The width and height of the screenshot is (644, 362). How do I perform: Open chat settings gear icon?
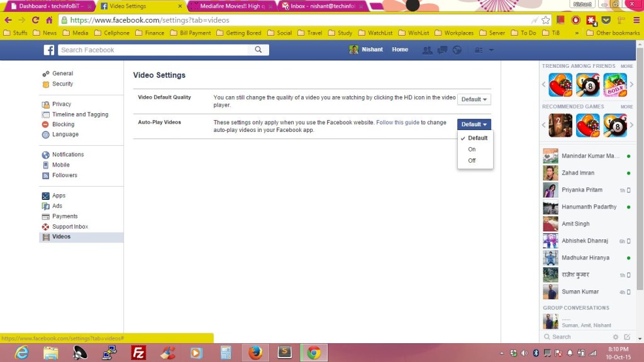pyautogui.click(x=616, y=337)
